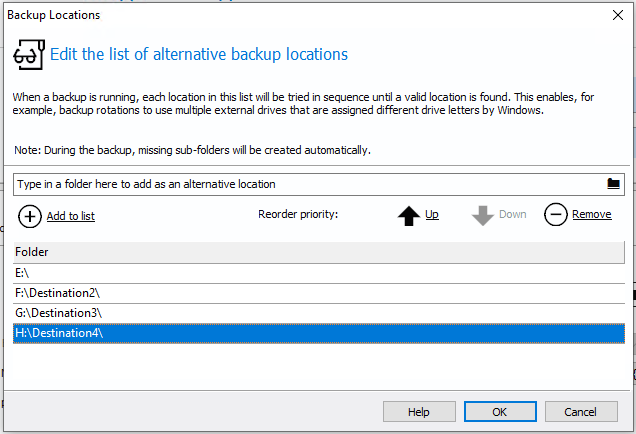
Task: Confirm with the OK button
Action: (x=499, y=412)
